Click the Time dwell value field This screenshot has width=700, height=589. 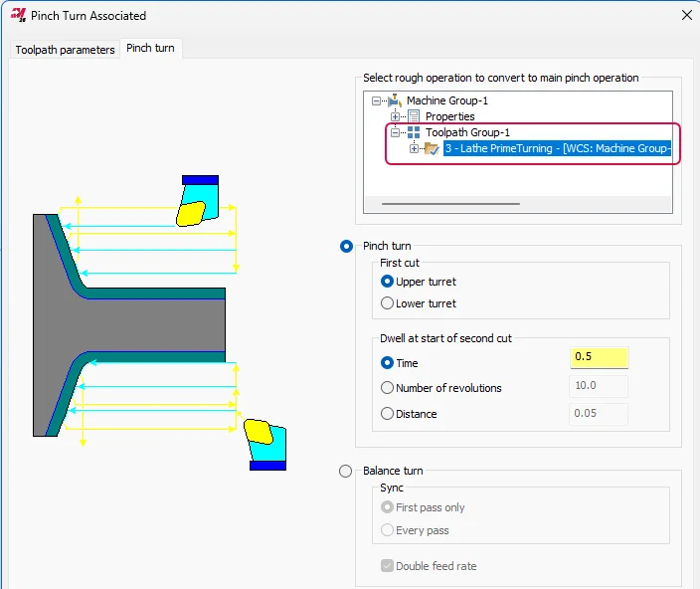[x=599, y=357]
